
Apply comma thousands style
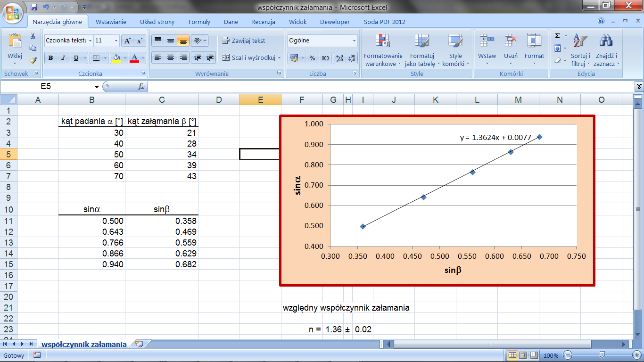pos(325,58)
